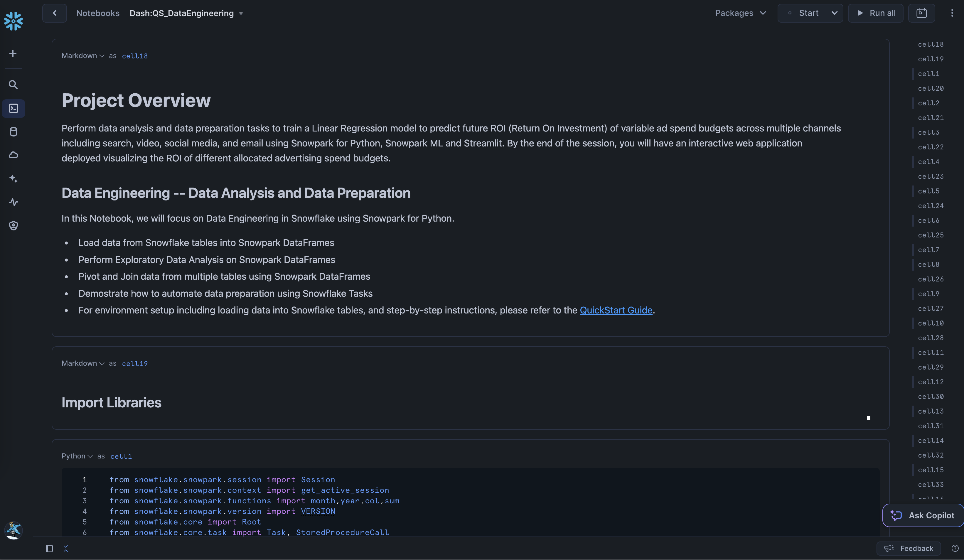Click the Create plus icon in sidebar
The width and height of the screenshot is (964, 560).
pyautogui.click(x=13, y=53)
